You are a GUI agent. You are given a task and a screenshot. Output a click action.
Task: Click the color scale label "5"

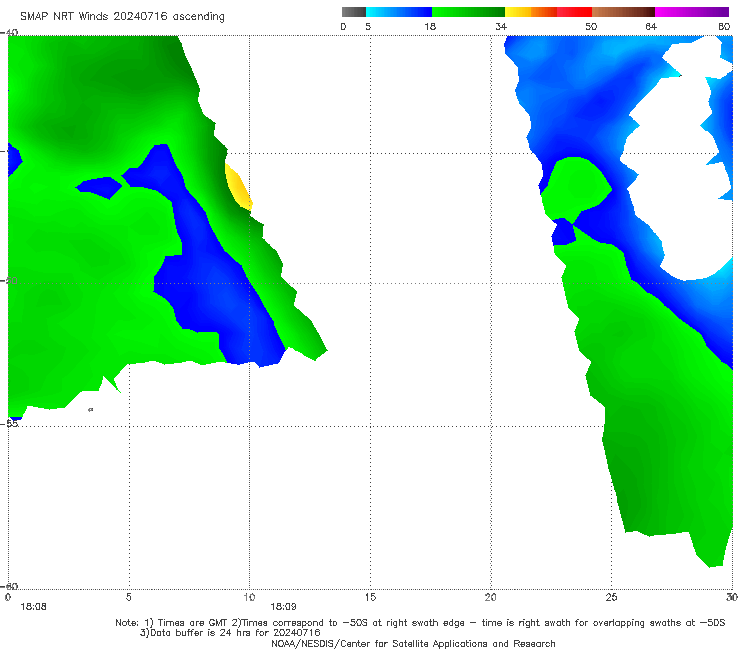(368, 27)
